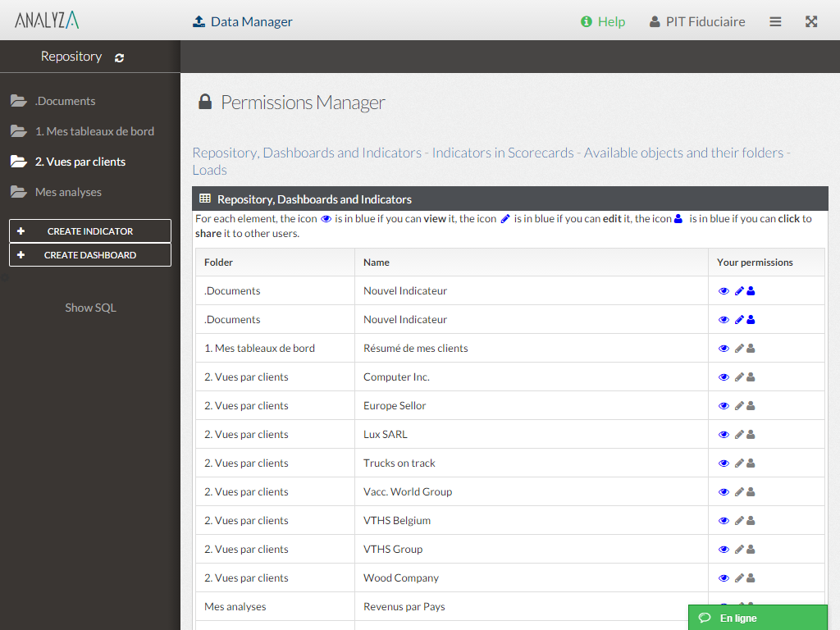Toggle fullscreen with the expand arrows icon
Viewport: 840px width, 630px height.
[x=811, y=21]
